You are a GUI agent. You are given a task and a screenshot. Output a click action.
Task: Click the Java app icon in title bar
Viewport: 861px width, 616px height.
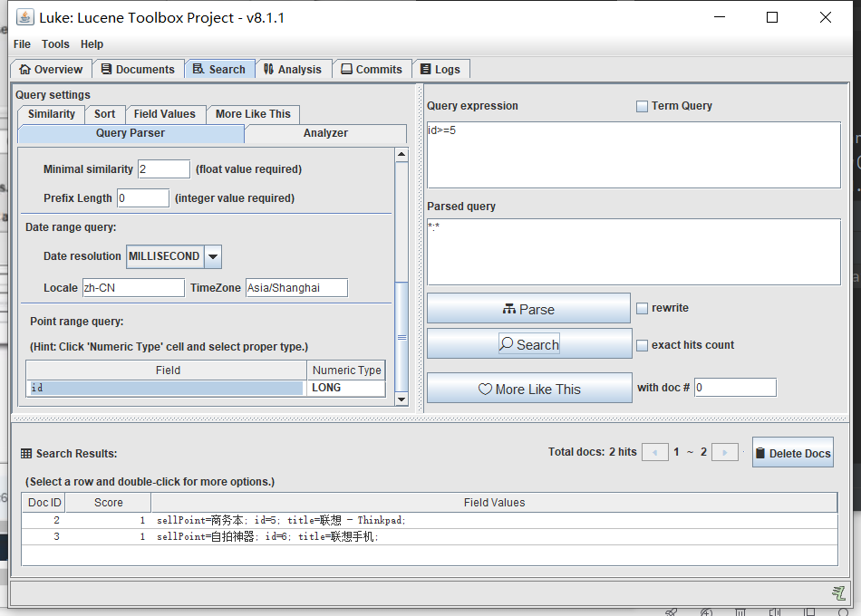click(25, 17)
